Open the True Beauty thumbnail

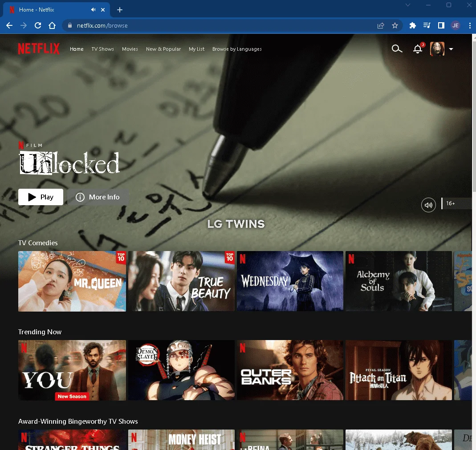tap(181, 281)
